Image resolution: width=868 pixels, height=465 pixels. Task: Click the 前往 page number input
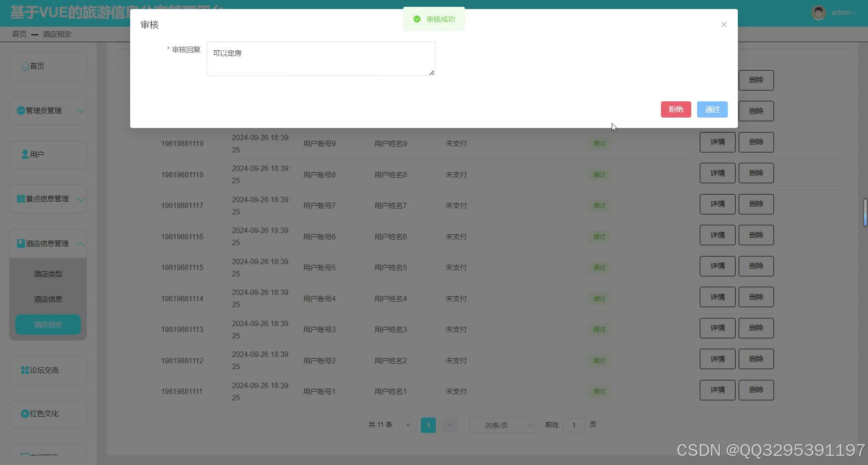pos(574,425)
